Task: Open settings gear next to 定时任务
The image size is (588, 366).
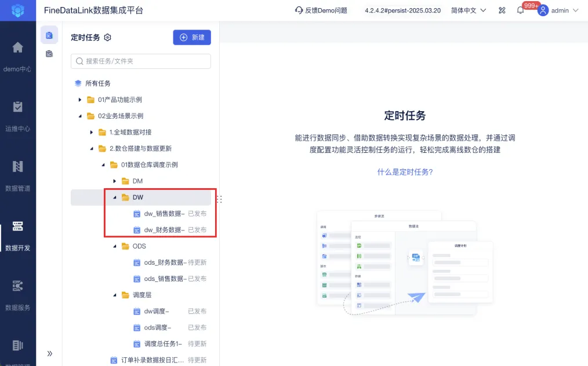Action: tap(108, 38)
